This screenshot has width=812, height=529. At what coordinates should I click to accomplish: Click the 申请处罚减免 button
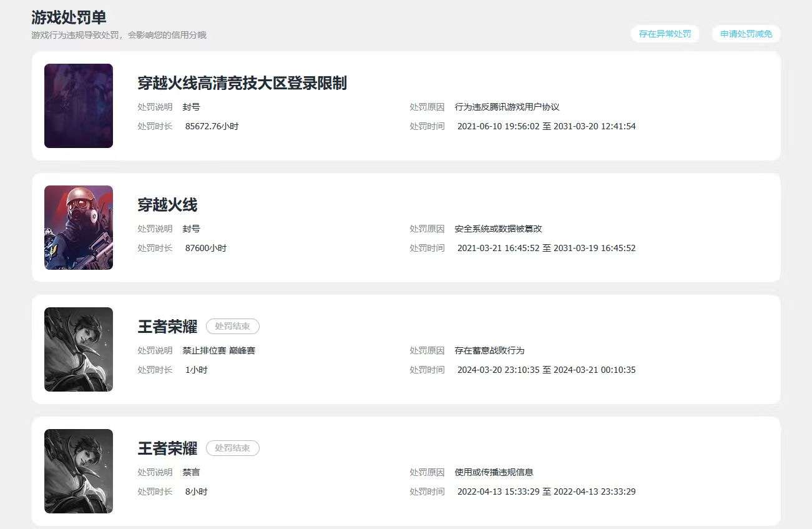[x=746, y=34]
